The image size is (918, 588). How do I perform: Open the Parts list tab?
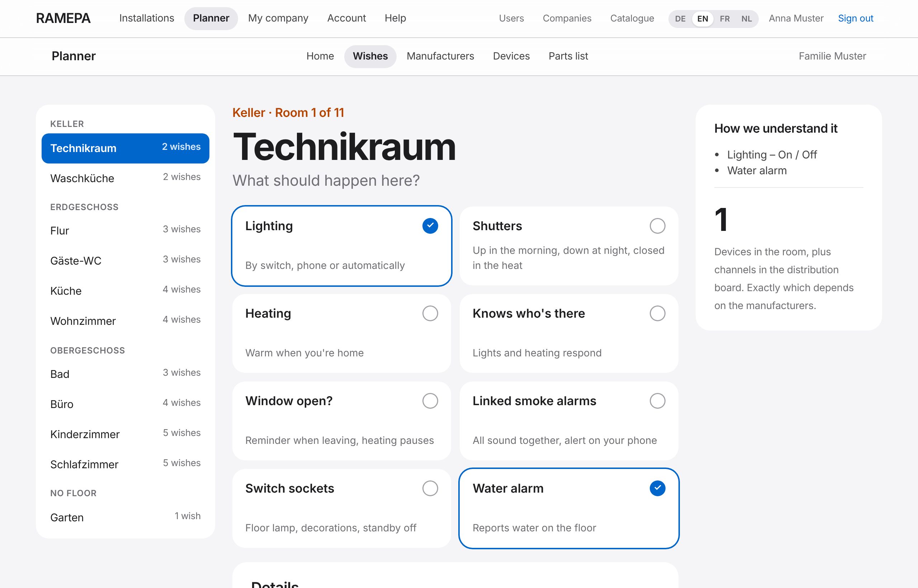click(x=568, y=56)
